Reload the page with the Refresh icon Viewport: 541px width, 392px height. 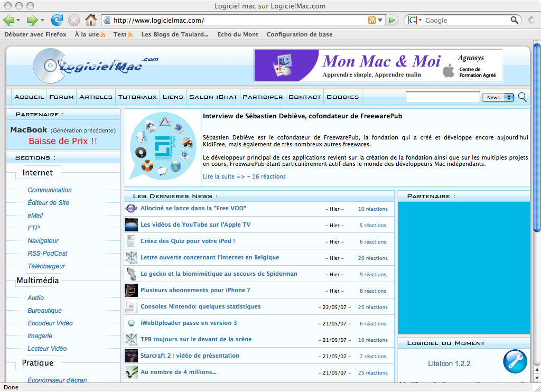[x=57, y=20]
